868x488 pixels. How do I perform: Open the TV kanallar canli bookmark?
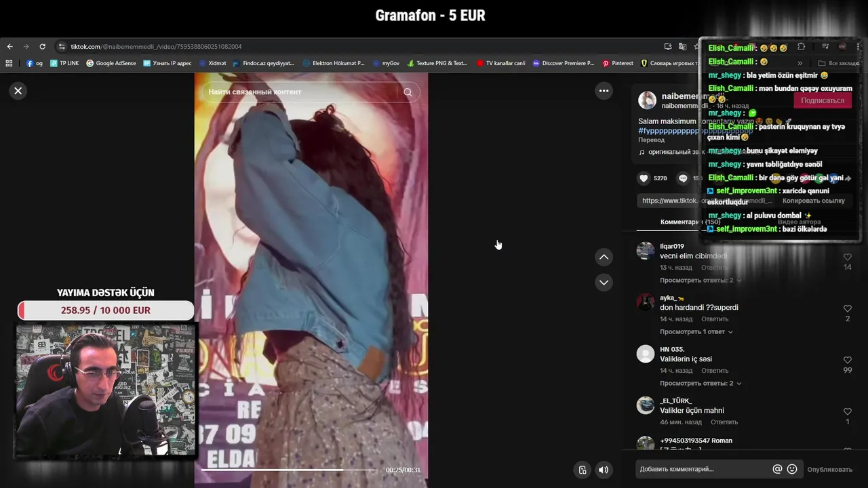(500, 63)
